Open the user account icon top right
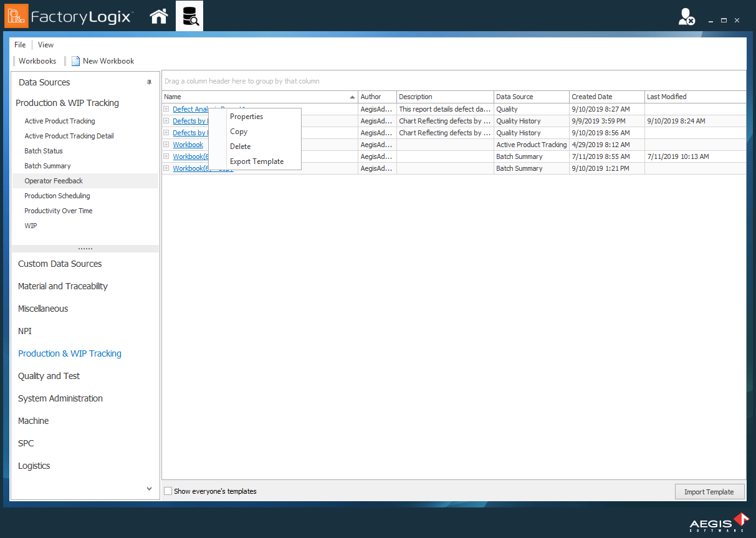 pos(686,17)
